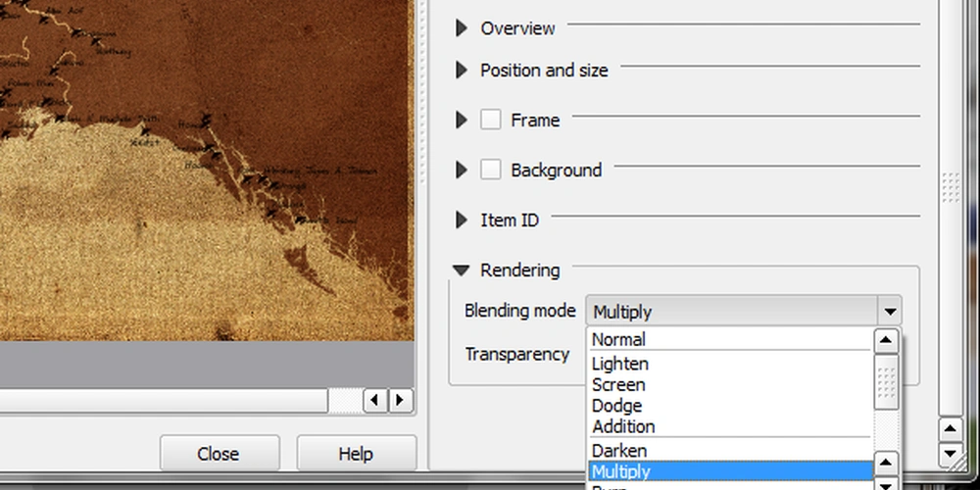Enable the Frame checkbox
The width and height of the screenshot is (980, 490).
click(x=491, y=120)
